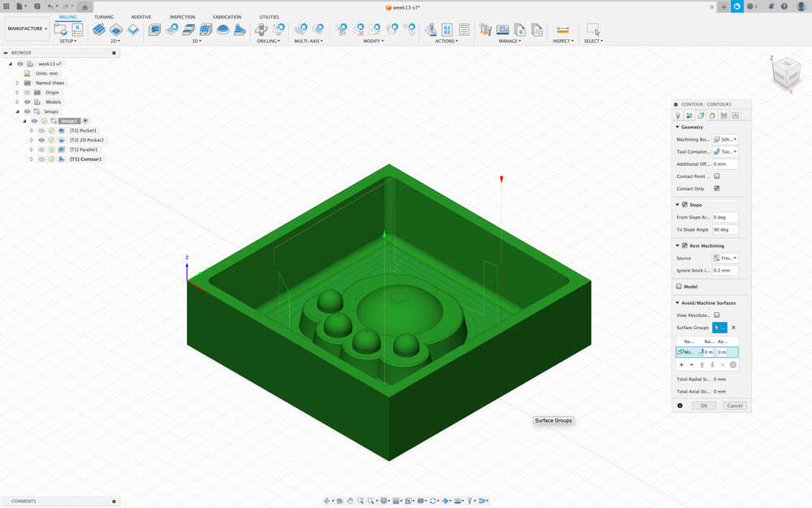The image size is (812, 508).
Task: Select the 2D Pocket icon
Action: coord(116,29)
